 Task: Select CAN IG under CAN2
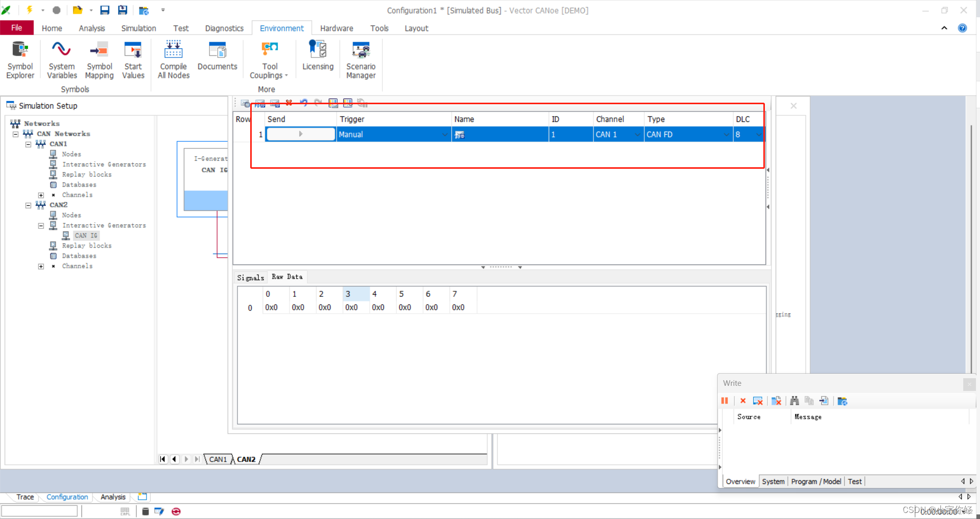pos(86,236)
